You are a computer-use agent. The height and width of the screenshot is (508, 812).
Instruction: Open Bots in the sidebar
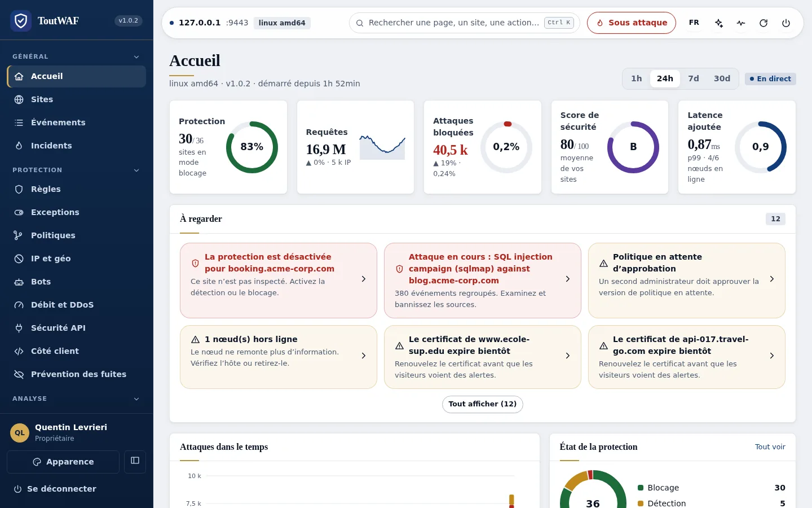pyautogui.click(x=76, y=282)
